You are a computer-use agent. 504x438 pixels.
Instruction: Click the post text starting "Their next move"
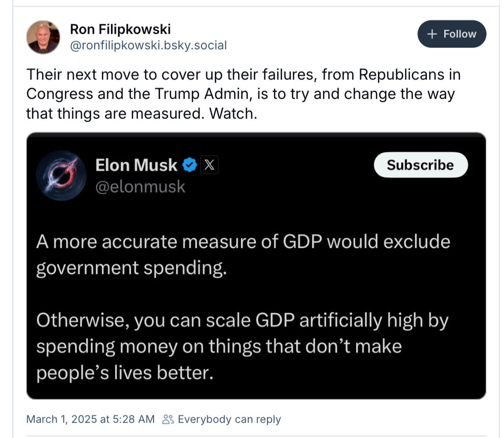pyautogui.click(x=243, y=94)
